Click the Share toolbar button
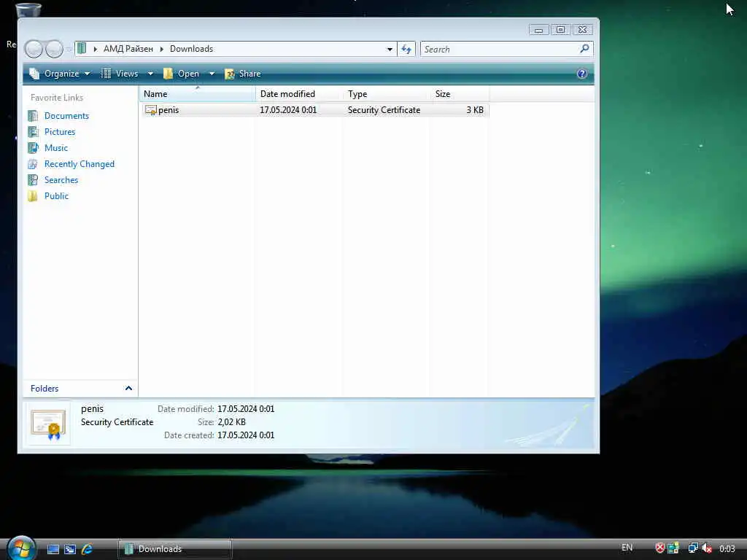This screenshot has width=747, height=560. point(243,74)
